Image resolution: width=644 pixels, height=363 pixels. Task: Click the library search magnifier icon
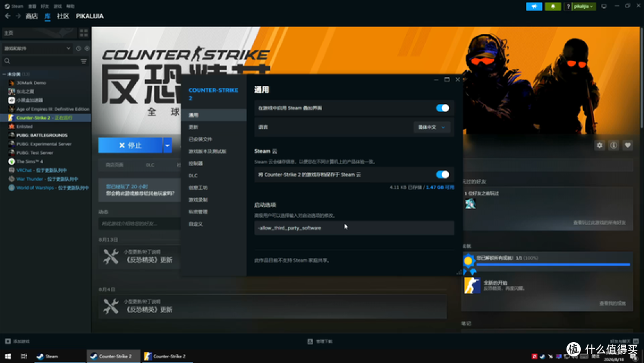[x=7, y=61]
